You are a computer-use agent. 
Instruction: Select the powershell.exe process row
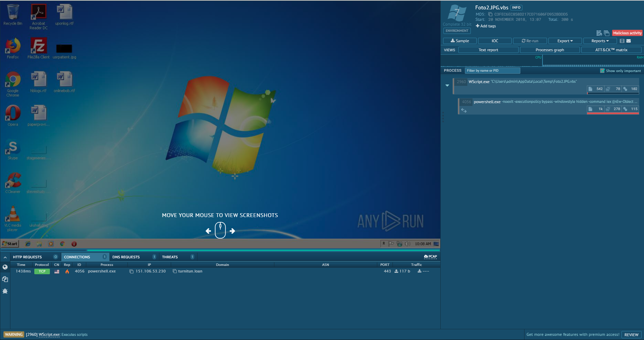click(x=548, y=106)
